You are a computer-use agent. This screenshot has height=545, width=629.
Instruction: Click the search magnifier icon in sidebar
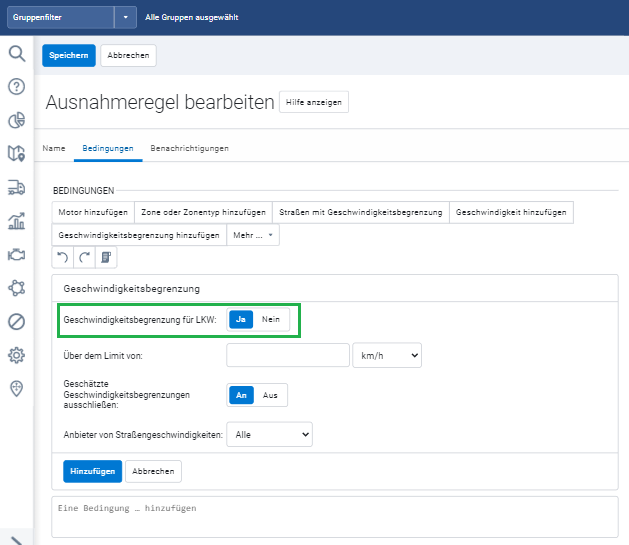pos(16,54)
